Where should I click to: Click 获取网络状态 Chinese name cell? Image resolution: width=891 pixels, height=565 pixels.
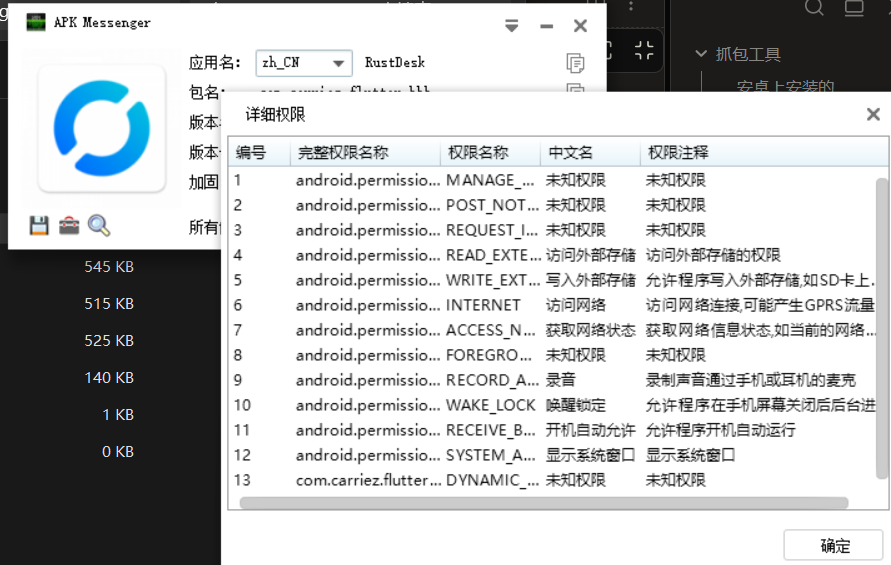point(590,330)
